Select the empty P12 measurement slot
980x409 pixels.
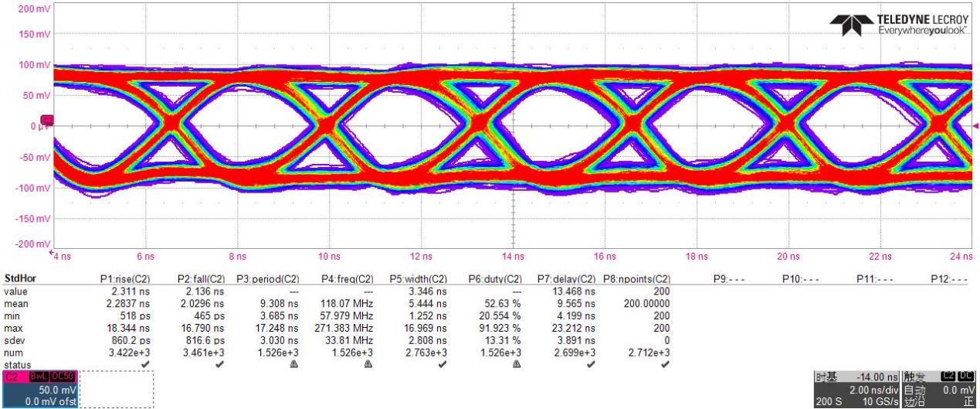click(951, 278)
